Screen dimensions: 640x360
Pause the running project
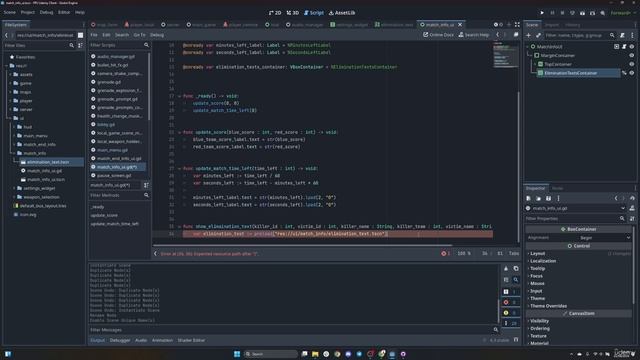552,13
